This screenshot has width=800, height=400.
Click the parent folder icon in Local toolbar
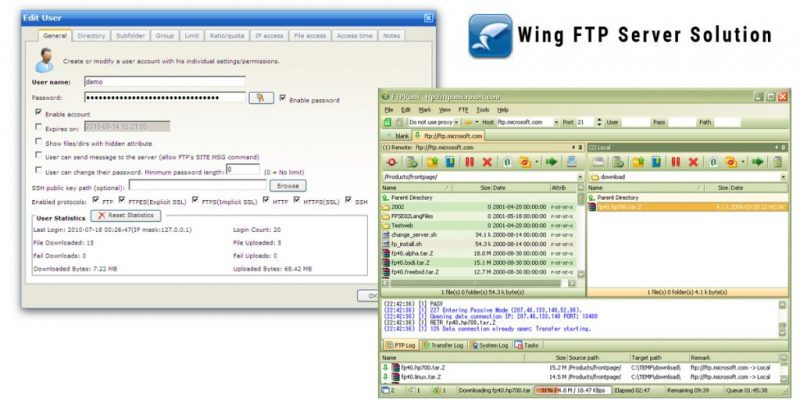coord(638,162)
